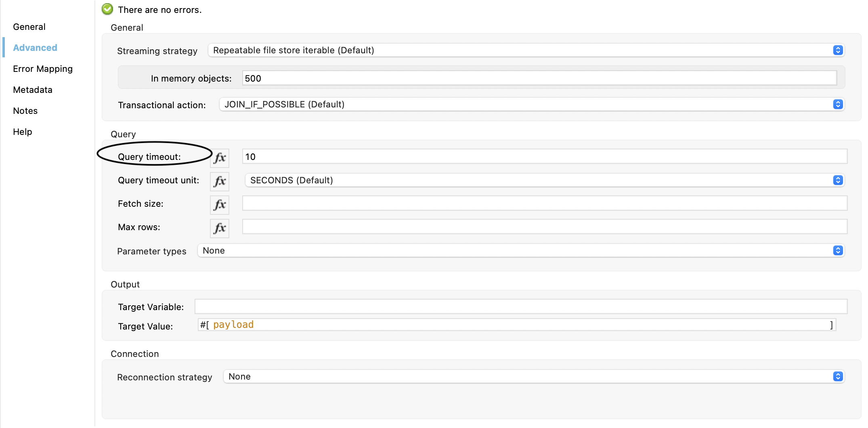Click the In memory objects field
The width and height of the screenshot is (868, 428).
(x=539, y=78)
